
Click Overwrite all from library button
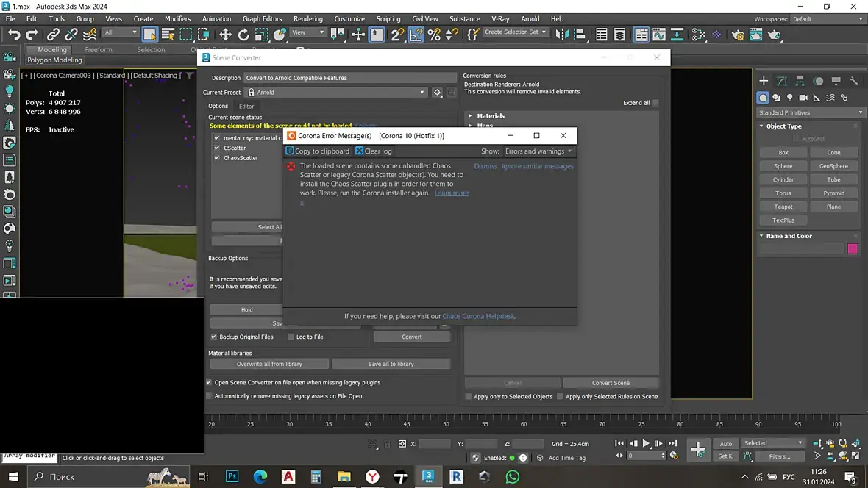269,364
